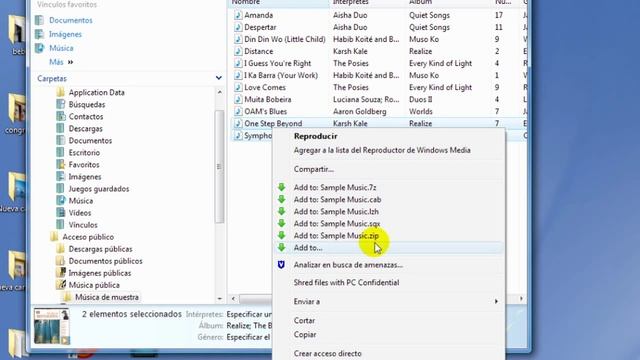640x360 pixels.
Task: Click the Application Data folder icon
Action: point(60,92)
